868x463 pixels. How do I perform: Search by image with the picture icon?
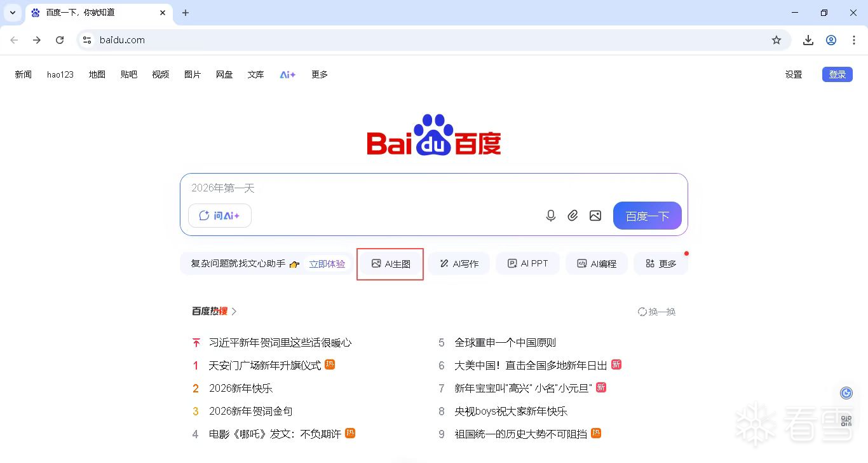(x=595, y=216)
